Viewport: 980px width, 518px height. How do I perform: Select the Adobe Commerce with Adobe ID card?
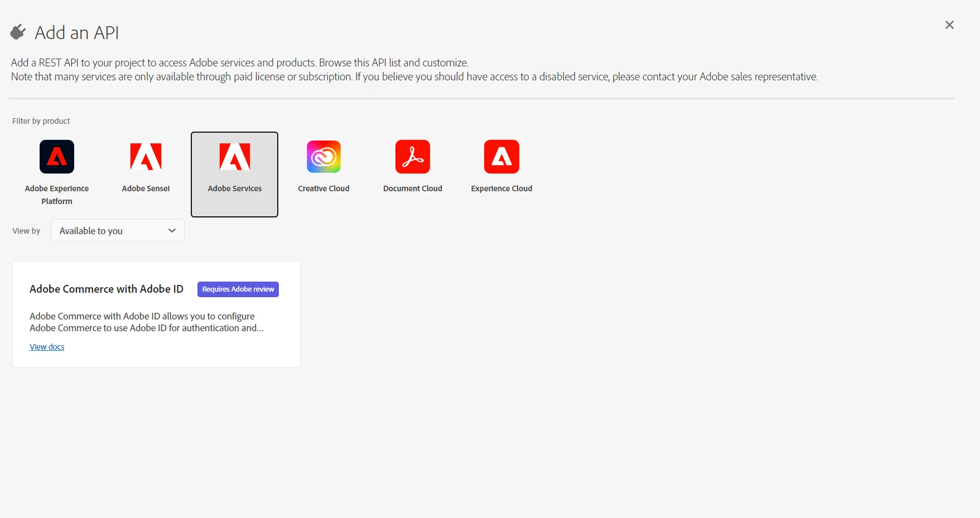tap(156, 314)
